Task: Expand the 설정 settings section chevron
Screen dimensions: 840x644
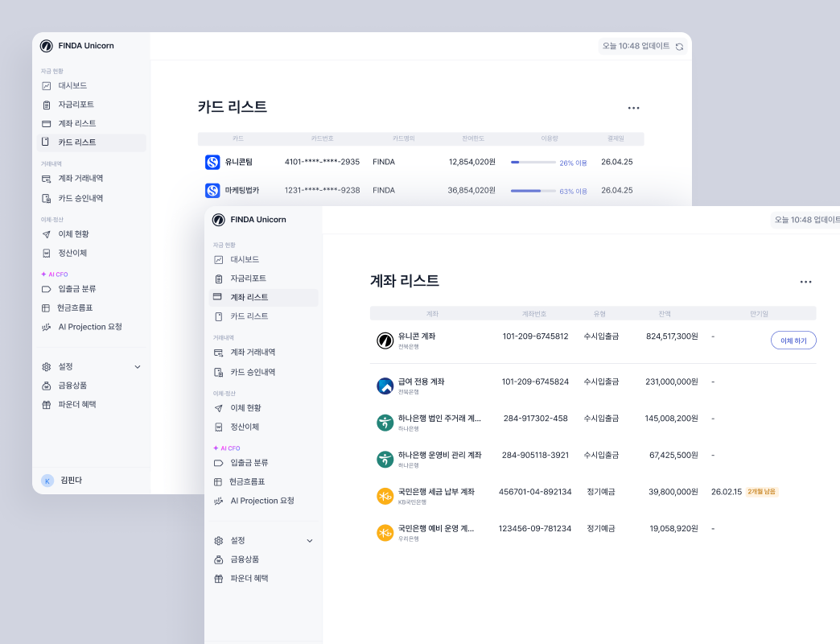Action: (309, 540)
